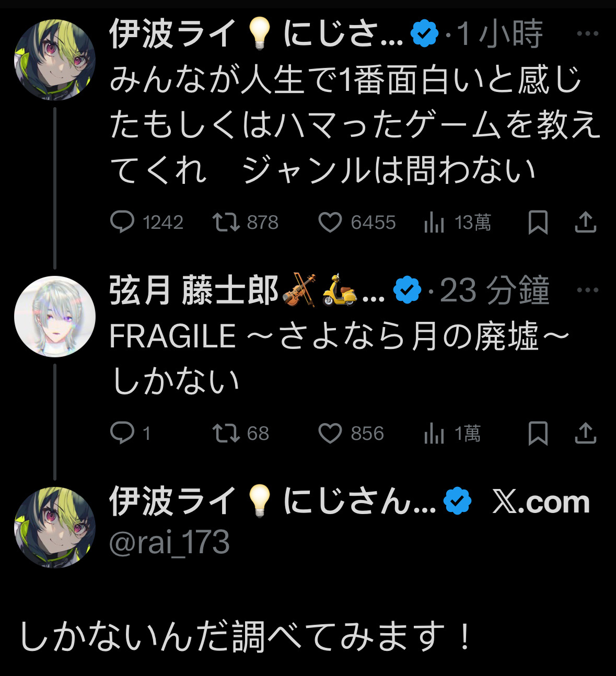Retweet the FRAGILE tweet with 68 retweets
The width and height of the screenshot is (616, 676).
pos(226,433)
